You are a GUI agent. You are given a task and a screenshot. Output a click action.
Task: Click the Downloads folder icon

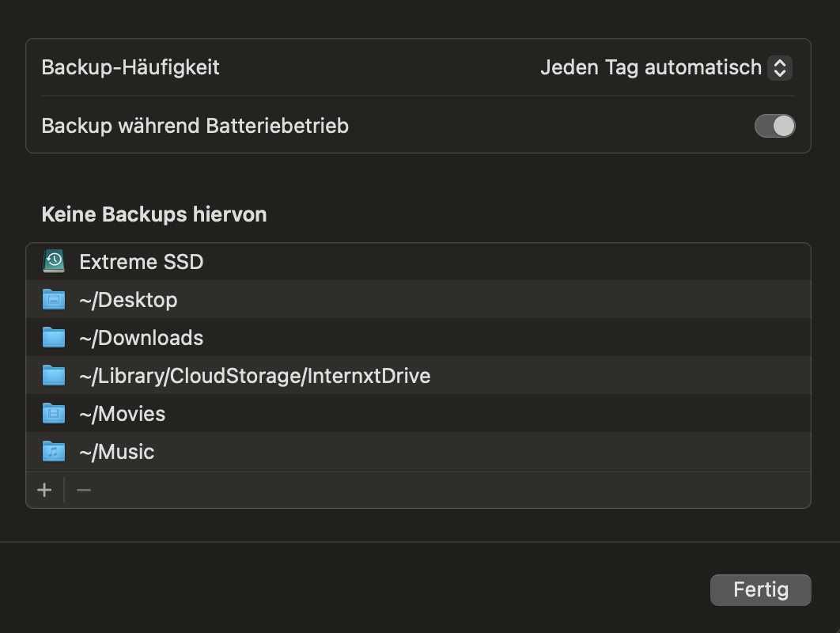point(53,338)
